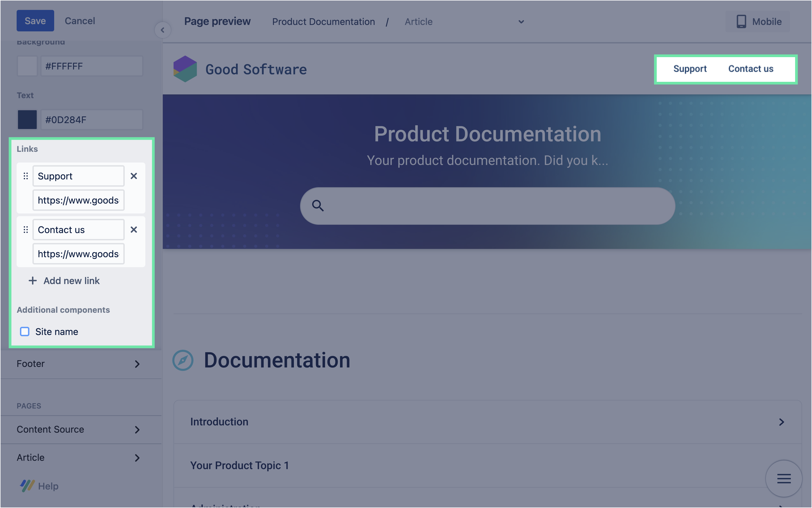The width and height of the screenshot is (812, 508).
Task: Switch to Mobile preview
Action: click(758, 21)
